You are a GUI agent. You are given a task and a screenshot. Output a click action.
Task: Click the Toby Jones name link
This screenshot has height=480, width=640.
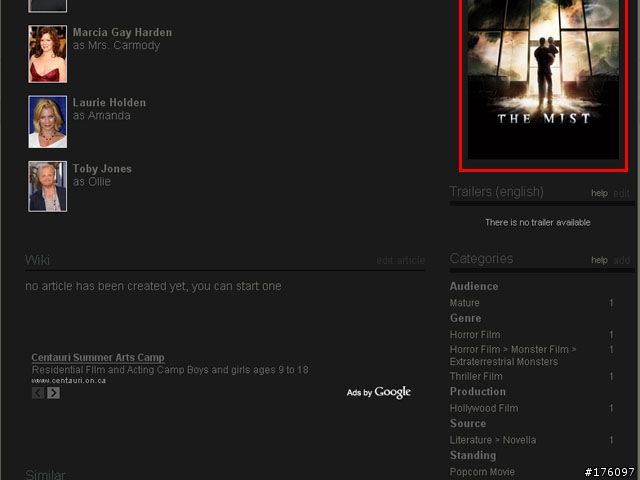click(x=102, y=169)
